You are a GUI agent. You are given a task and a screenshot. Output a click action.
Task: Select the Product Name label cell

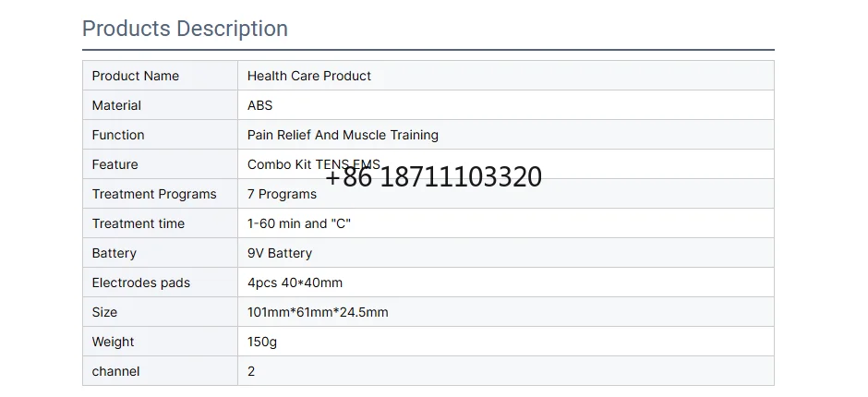[x=160, y=76]
